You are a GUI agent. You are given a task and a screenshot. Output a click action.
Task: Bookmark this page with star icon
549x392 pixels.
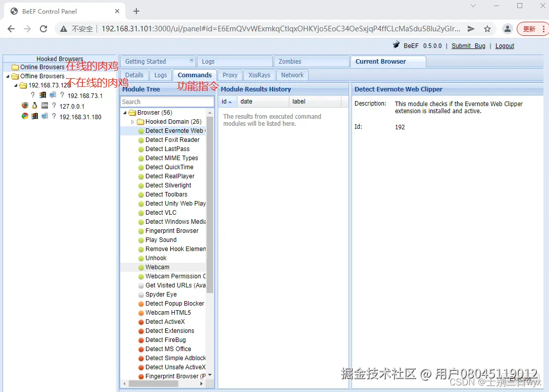tap(487, 29)
